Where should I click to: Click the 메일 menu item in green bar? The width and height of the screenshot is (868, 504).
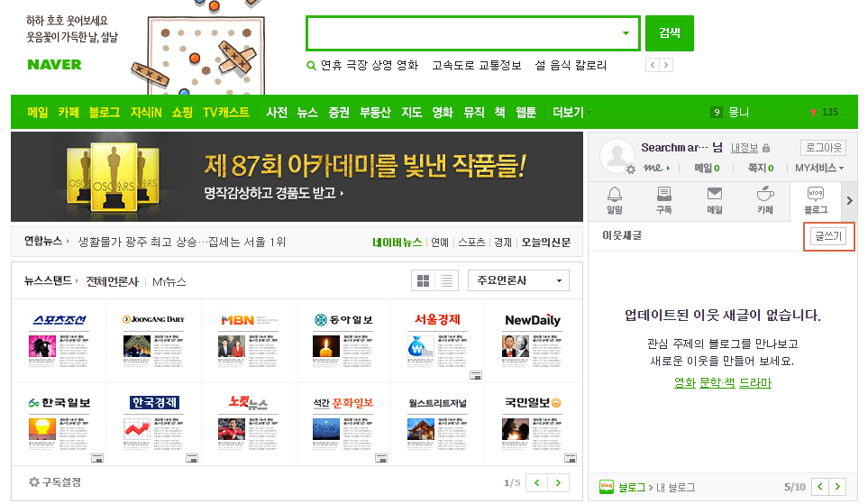(x=38, y=113)
